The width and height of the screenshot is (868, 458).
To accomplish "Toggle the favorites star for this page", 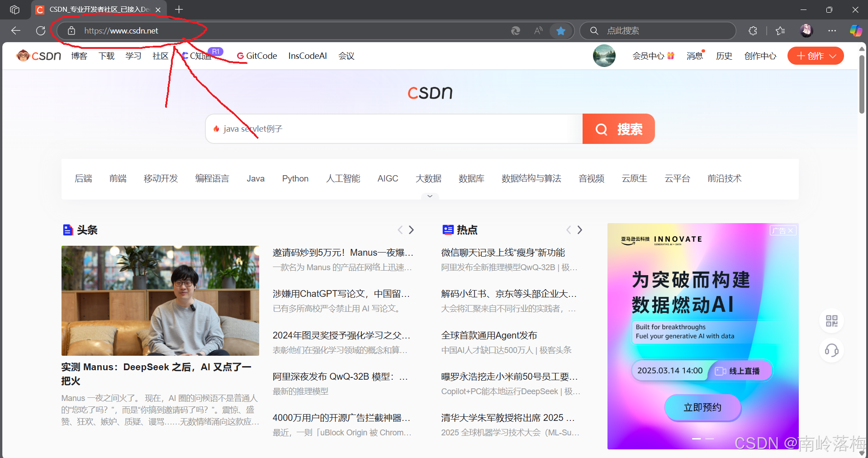I will [561, 31].
